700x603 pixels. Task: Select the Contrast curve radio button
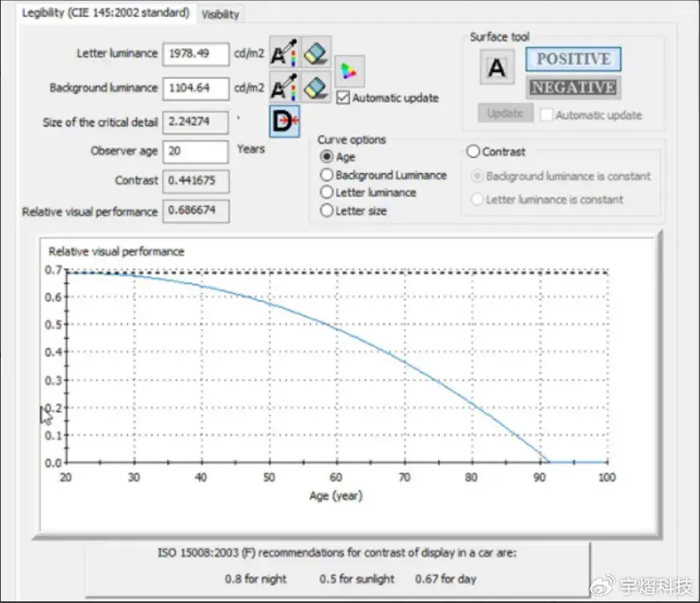coord(473,152)
